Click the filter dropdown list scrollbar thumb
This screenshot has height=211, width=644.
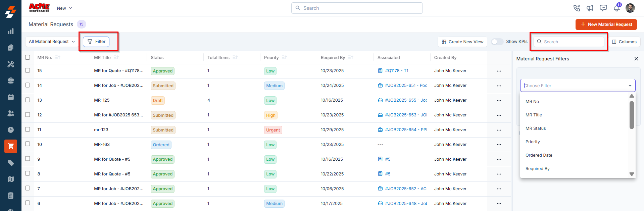[632, 115]
